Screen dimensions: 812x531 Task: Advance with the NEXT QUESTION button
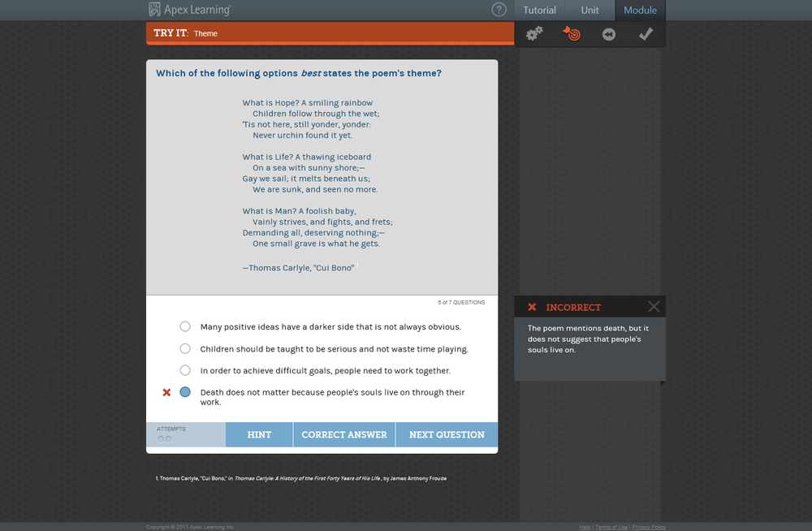click(x=447, y=434)
